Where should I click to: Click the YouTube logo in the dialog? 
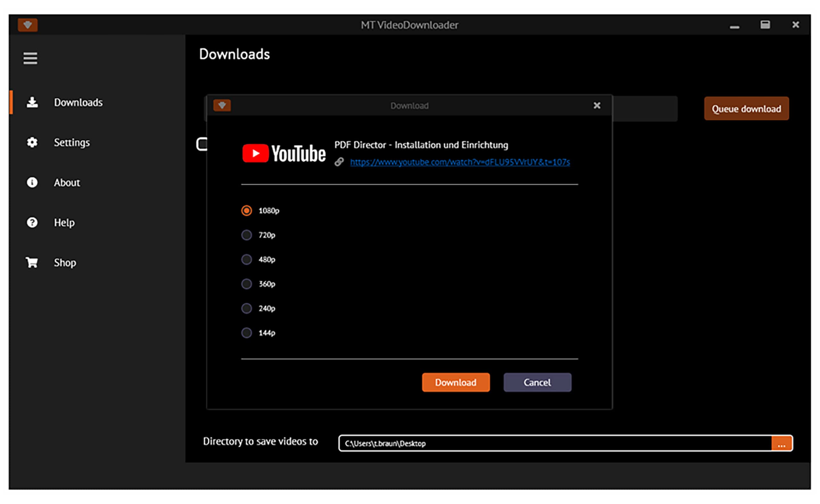point(284,153)
